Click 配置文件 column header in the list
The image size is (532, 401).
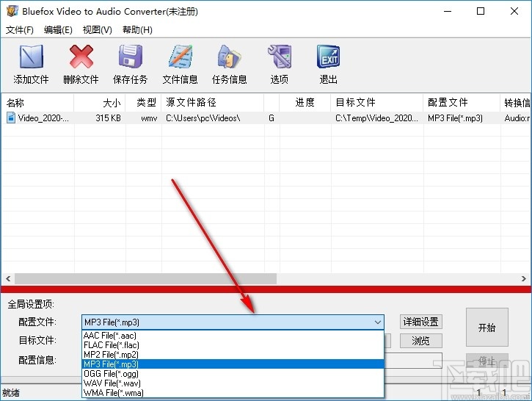462,102
